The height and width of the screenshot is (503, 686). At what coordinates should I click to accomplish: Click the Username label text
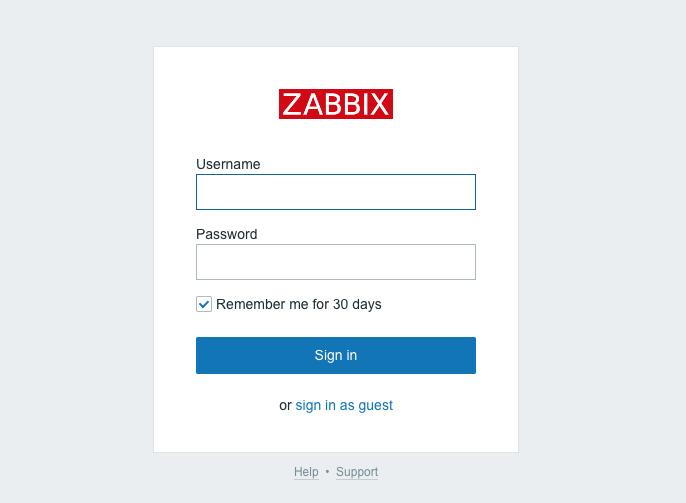228,164
